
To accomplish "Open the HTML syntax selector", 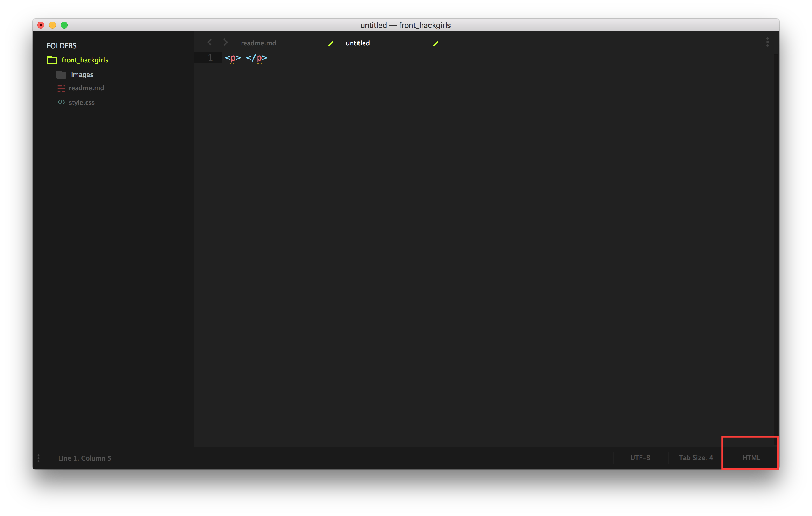I will click(x=751, y=457).
